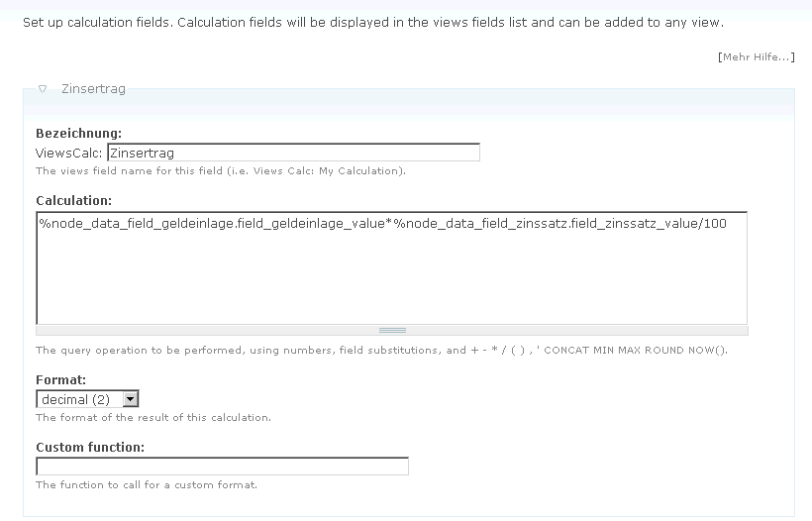Click the calculation fields intro text
The image size is (812, 521).
(372, 22)
